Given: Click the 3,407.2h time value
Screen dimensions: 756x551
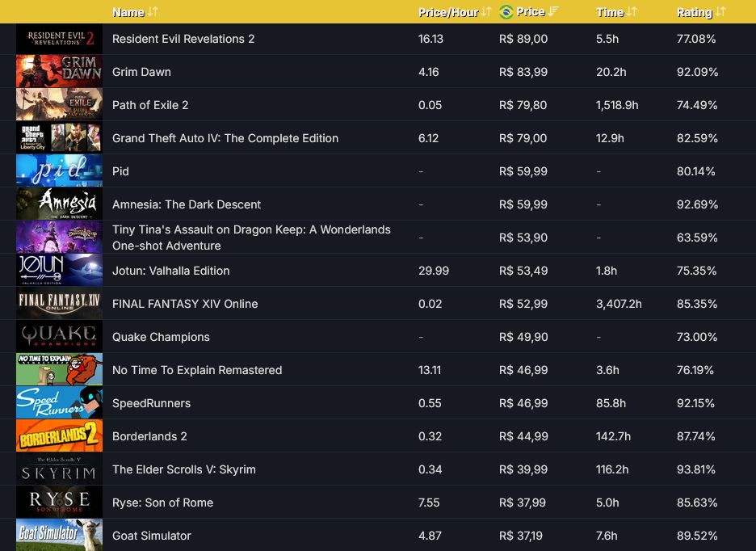Looking at the screenshot, I should coord(619,304).
